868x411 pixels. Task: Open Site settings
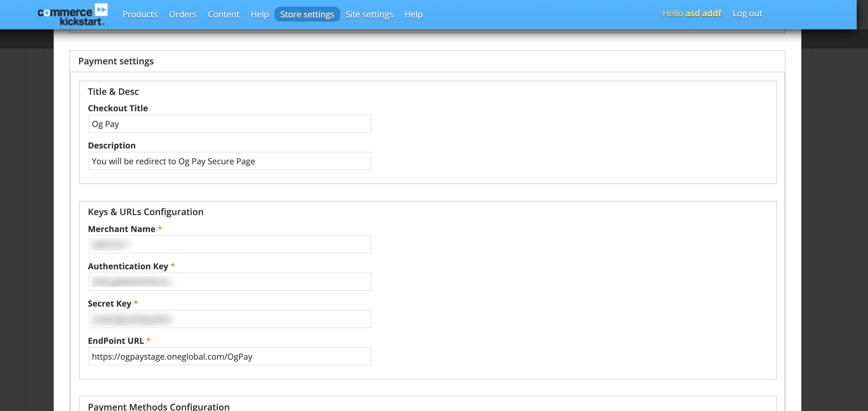click(x=369, y=14)
